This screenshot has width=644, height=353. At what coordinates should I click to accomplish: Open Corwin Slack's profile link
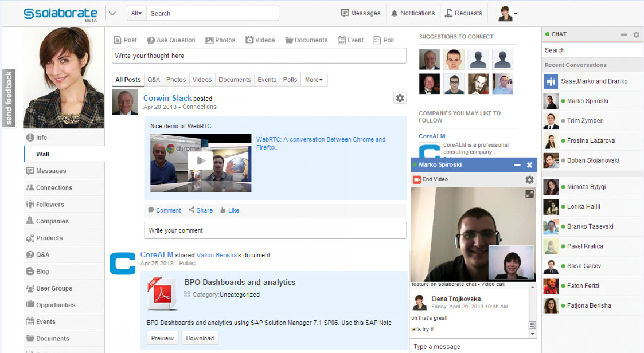click(x=167, y=98)
